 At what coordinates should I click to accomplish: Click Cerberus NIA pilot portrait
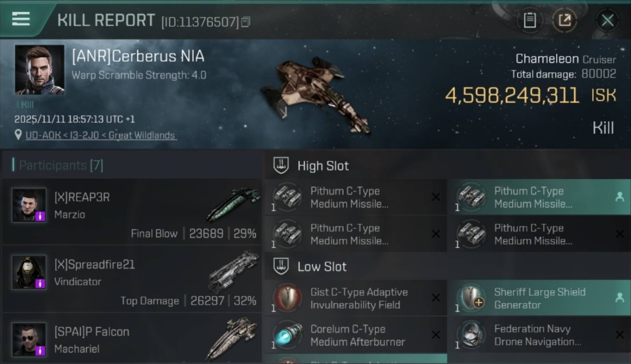39,70
